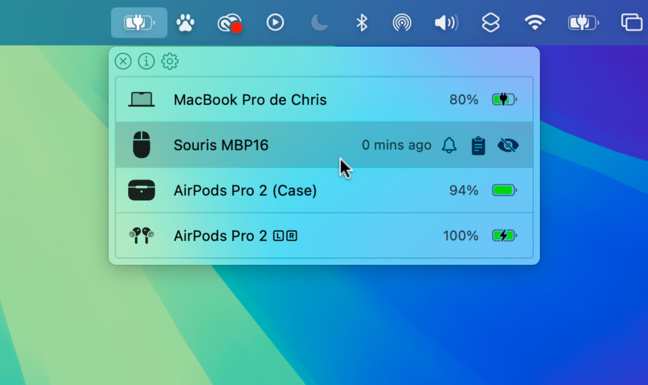Click the full green battery icon for Case
This screenshot has height=385, width=648.
(504, 190)
